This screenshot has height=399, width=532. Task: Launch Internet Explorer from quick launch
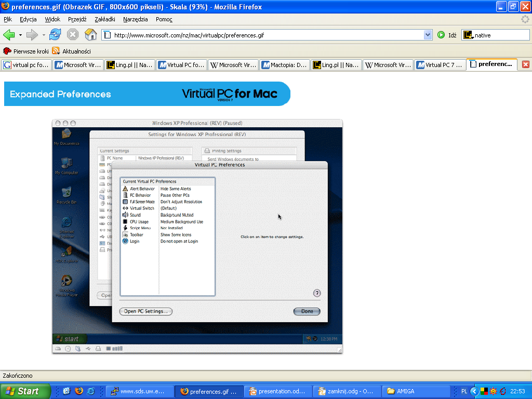coord(90,391)
